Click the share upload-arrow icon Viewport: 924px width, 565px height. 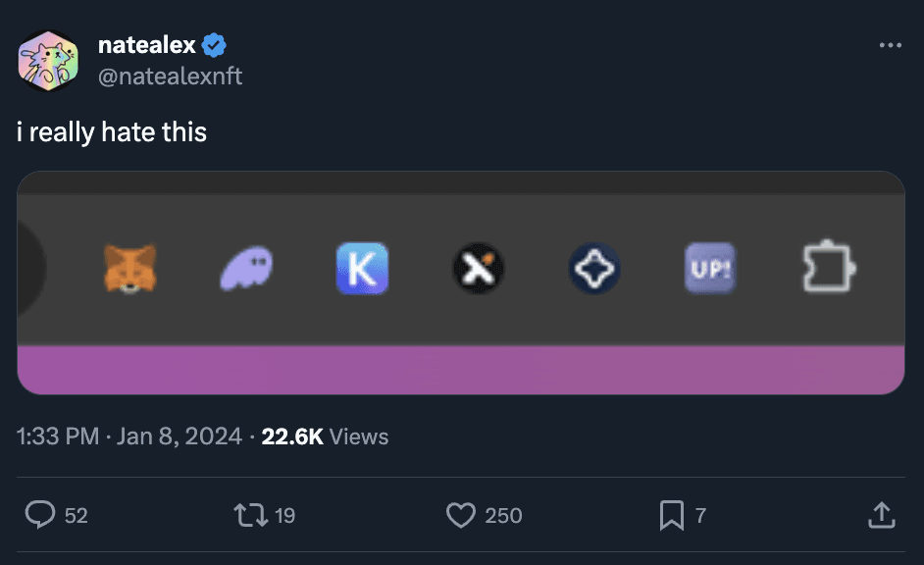881,514
